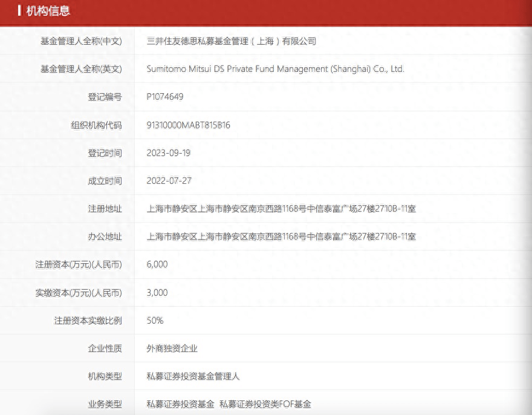This screenshot has width=532, height=415.
Task: Click the registration number P1074649
Action: (x=165, y=97)
